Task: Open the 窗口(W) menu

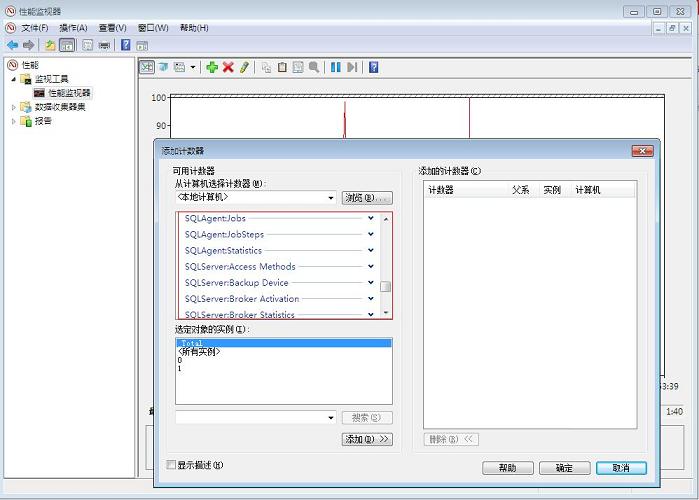Action: coord(153,28)
